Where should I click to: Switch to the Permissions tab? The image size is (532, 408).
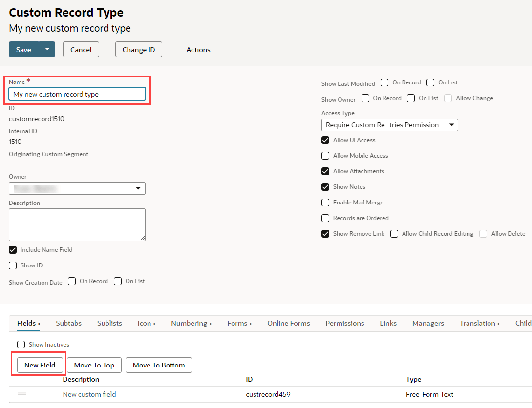click(344, 323)
